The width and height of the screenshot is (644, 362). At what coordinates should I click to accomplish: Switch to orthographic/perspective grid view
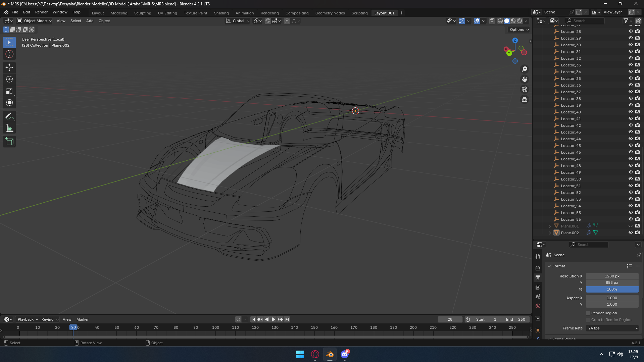(524, 100)
